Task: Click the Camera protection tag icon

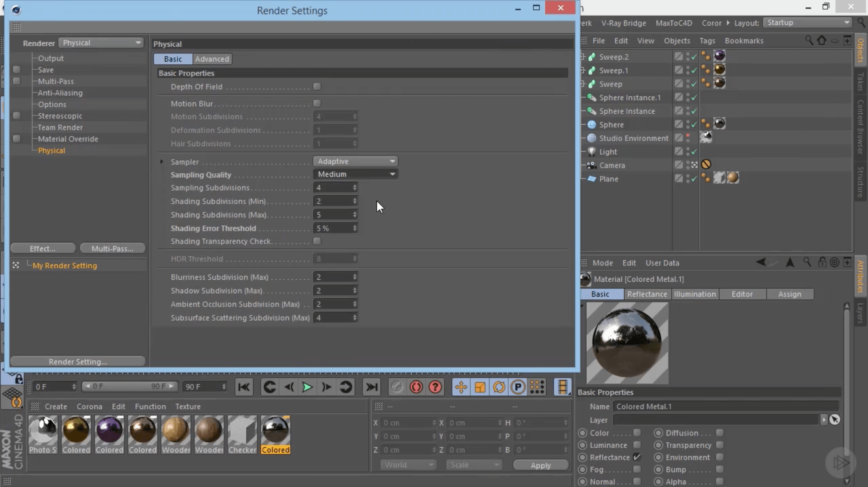Action: click(x=706, y=164)
